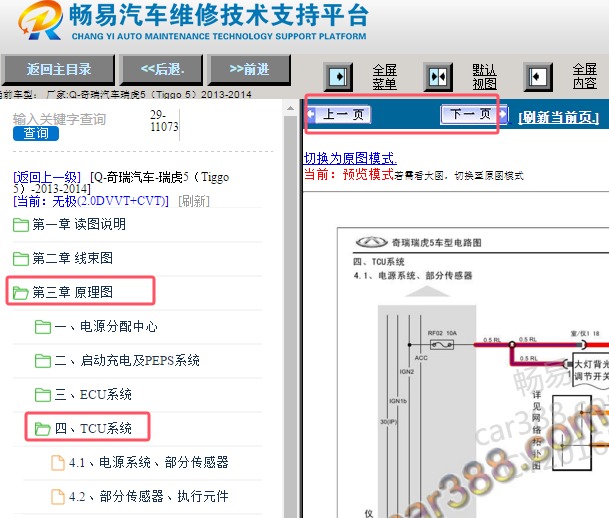Image resolution: width=609 pixels, height=518 pixels.
Task: Click the sidebar vertical scrollbar track
Action: point(291,316)
